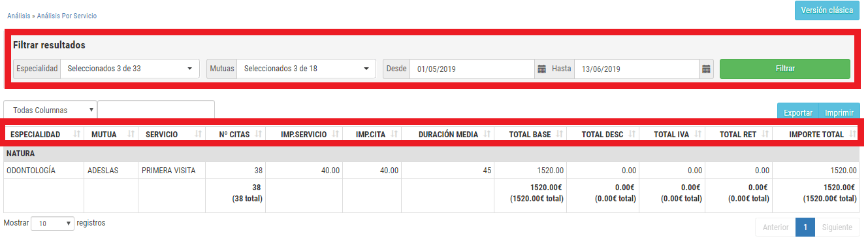
Task: Change the Mostrar registros count dropdown
Action: tap(52, 224)
